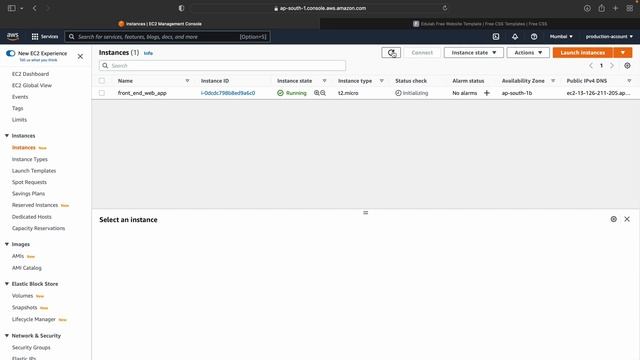Click the AWS logo home icon
Viewport: 640px width, 360px height.
coord(13,37)
